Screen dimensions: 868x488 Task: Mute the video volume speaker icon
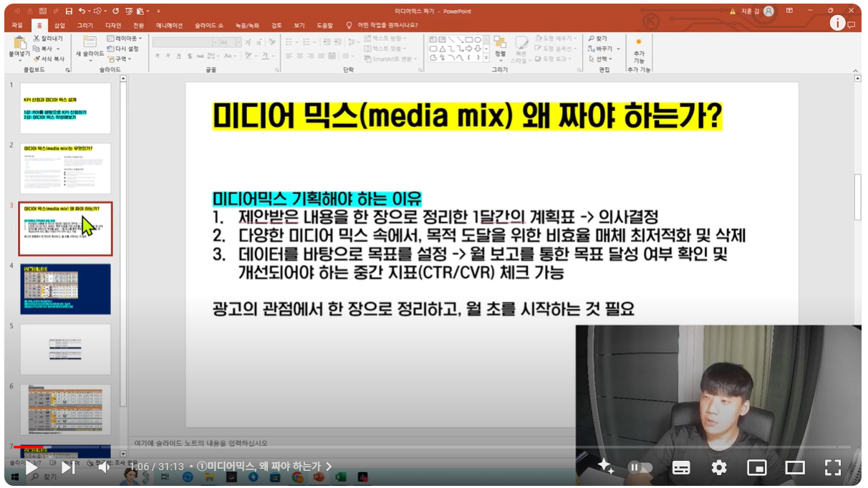pyautogui.click(x=105, y=468)
